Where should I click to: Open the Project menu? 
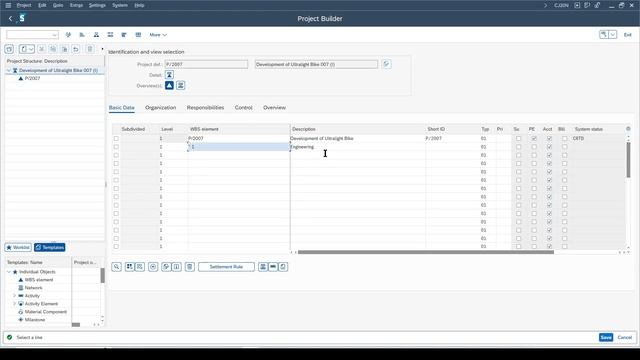pos(24,5)
